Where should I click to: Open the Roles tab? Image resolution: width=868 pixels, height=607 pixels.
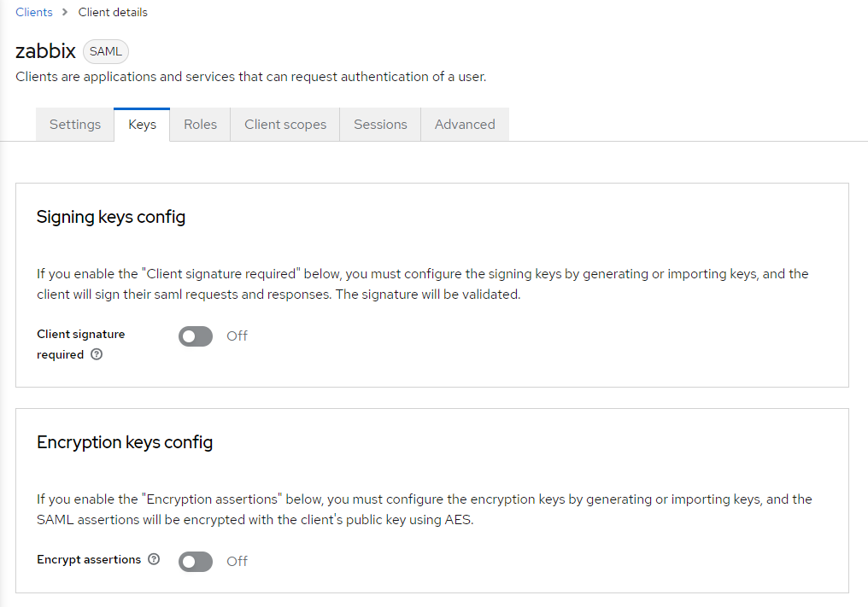201,125
